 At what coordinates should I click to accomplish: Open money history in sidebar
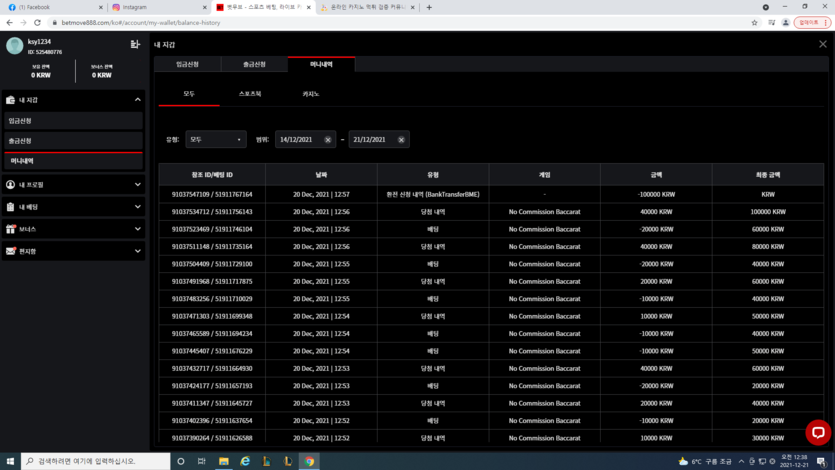click(73, 161)
